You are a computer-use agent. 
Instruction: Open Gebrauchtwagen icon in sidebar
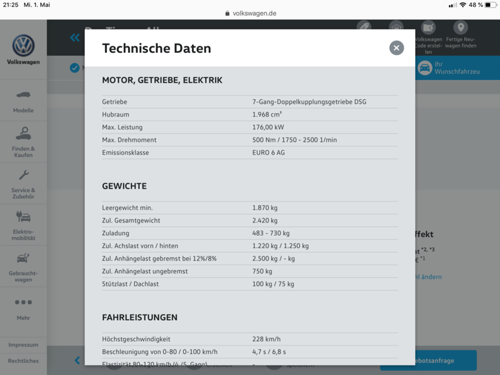click(23, 258)
